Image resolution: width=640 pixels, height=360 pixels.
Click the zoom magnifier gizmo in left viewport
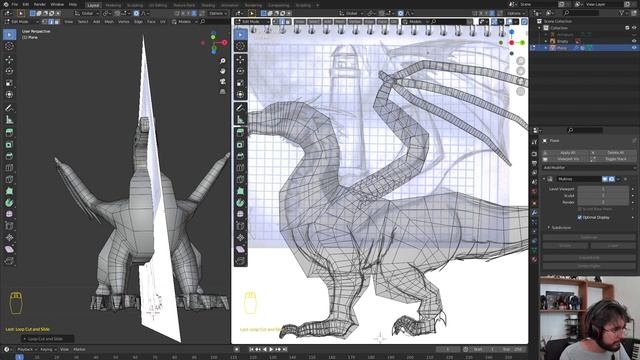click(222, 61)
